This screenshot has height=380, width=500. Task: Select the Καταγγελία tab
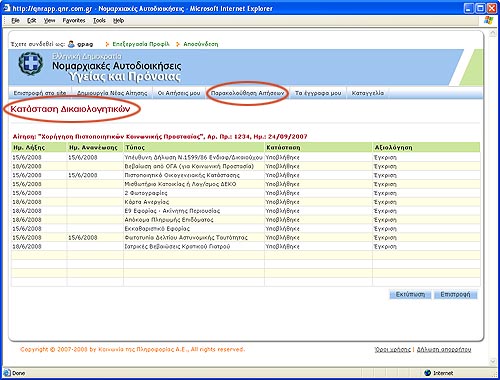[x=368, y=93]
